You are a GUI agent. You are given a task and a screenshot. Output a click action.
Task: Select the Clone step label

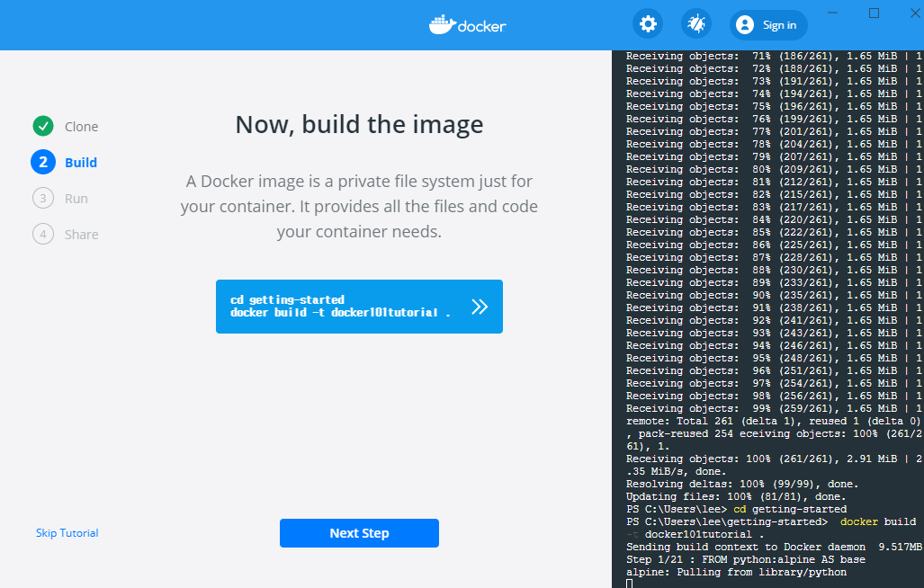(81, 127)
